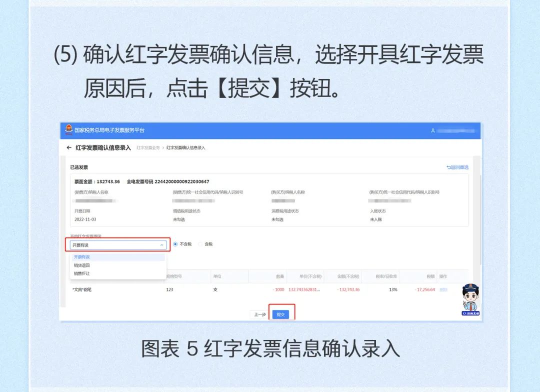This screenshot has height=392, width=540.
Task: Click the specification value 123
Action: 169,289
